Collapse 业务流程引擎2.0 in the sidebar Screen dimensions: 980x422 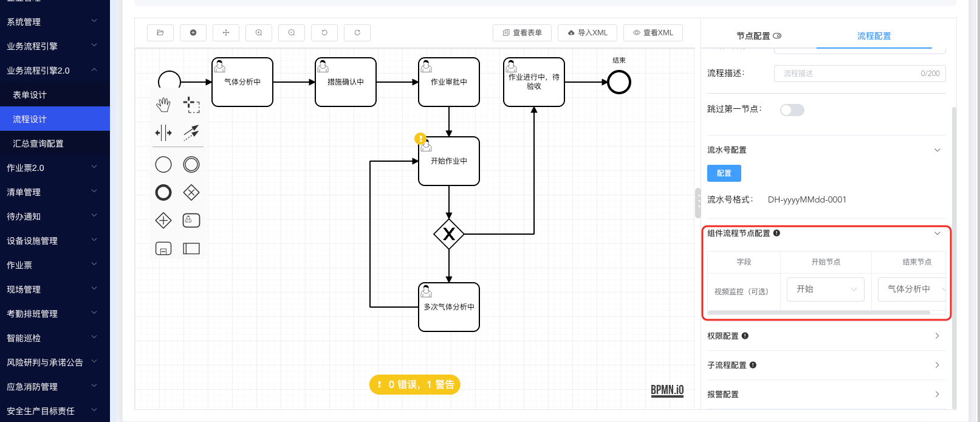coord(55,71)
